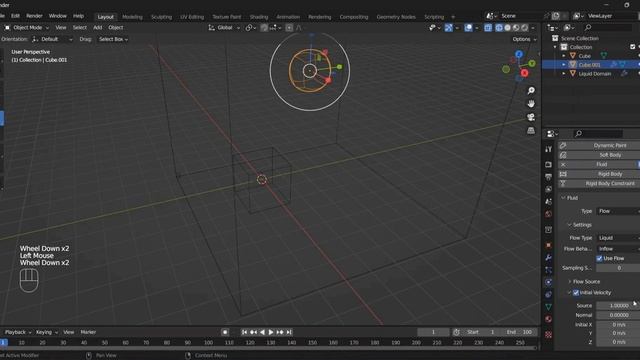Open the Output properties tab

coord(548,177)
